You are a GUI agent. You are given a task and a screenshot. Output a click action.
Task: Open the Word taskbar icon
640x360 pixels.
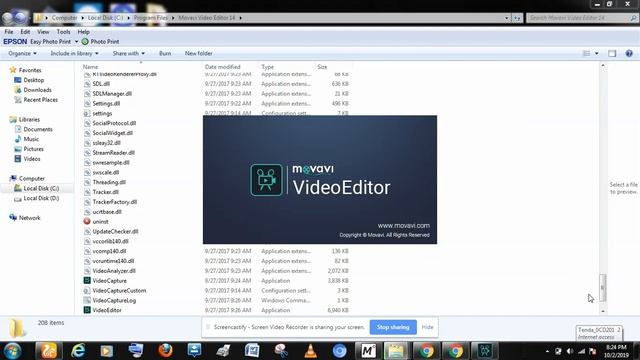point(252,351)
